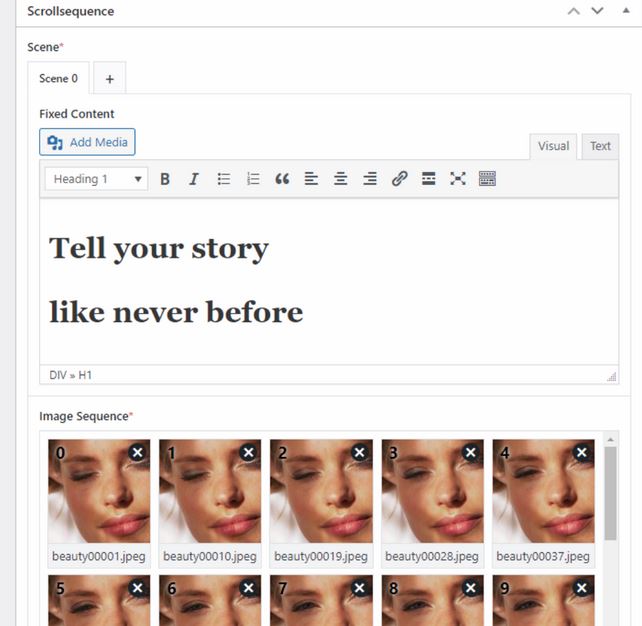Insert or edit a link
Image resolution: width=642 pixels, height=626 pixels.
[x=399, y=179]
